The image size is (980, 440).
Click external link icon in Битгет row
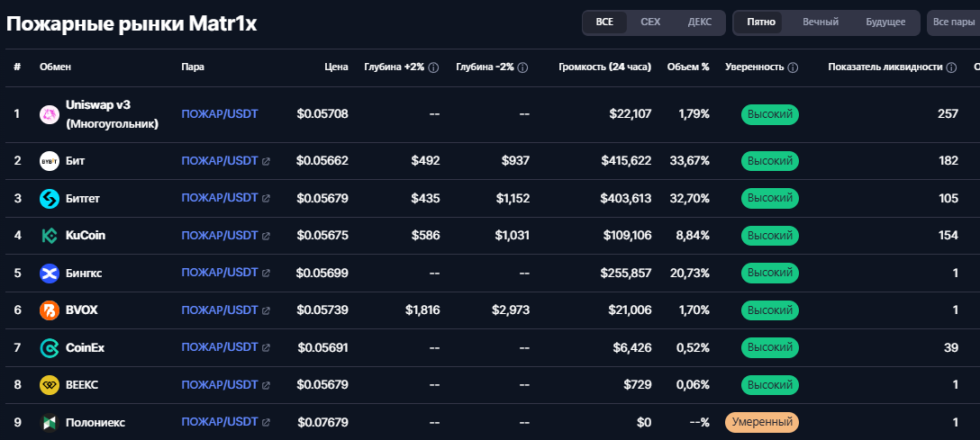click(267, 199)
